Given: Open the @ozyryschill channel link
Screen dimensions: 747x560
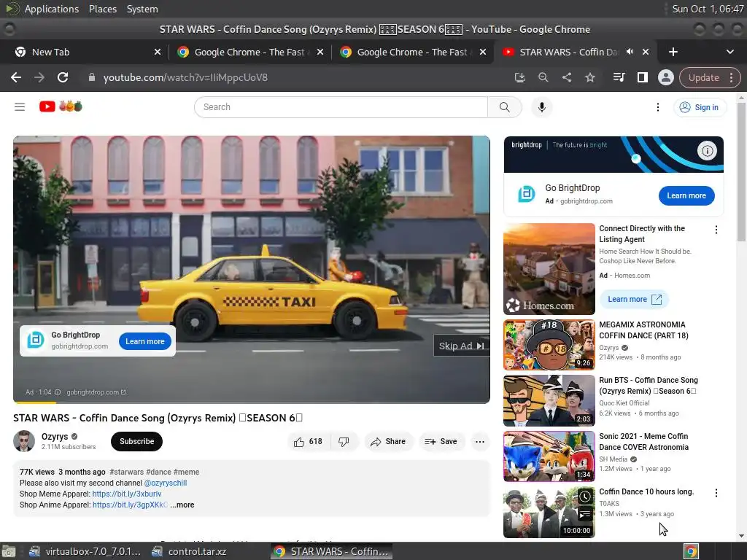Looking at the screenshot, I should [166, 483].
